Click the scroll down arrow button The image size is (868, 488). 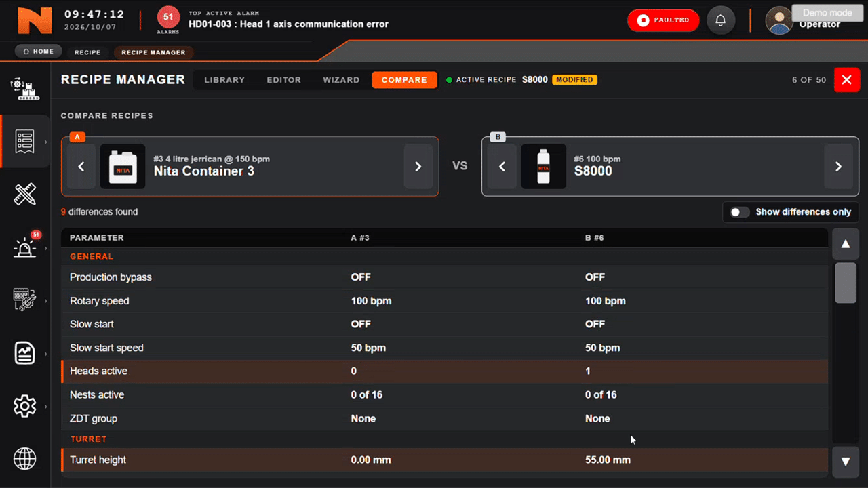[x=846, y=462]
